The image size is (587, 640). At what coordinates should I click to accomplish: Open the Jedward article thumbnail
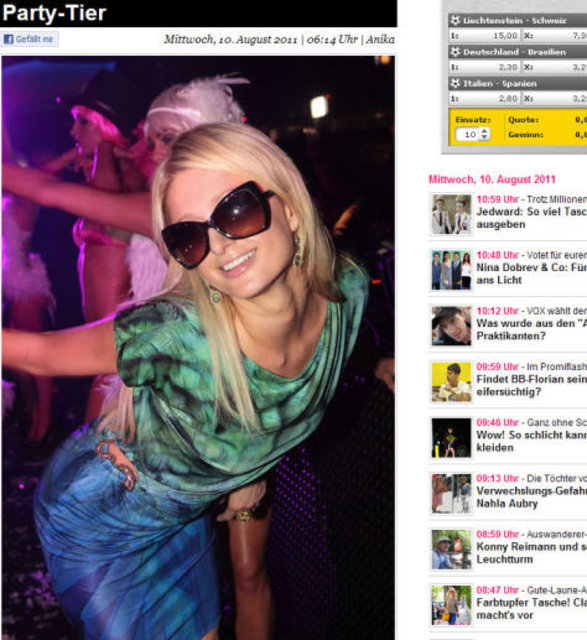coord(451,214)
